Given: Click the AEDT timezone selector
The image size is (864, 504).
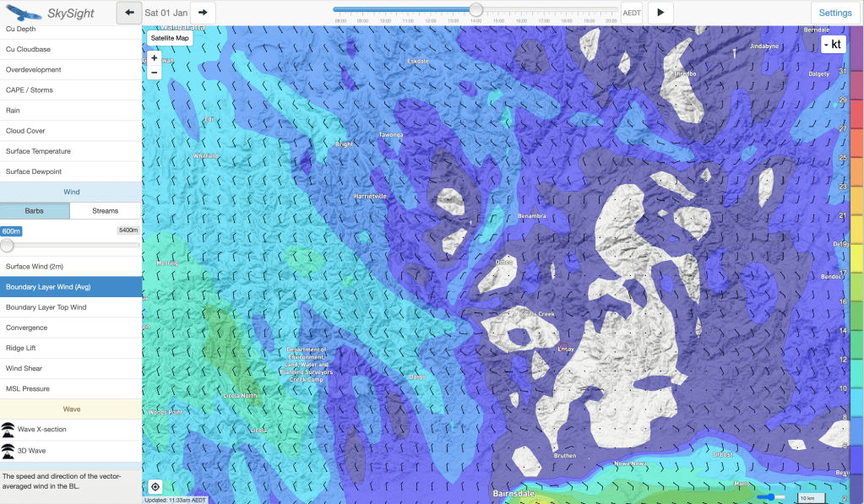Looking at the screenshot, I should click(x=631, y=13).
